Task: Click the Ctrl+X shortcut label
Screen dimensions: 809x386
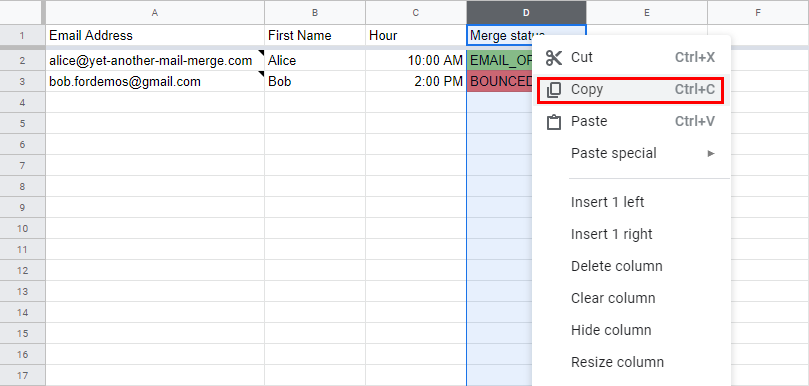Action: coord(694,57)
